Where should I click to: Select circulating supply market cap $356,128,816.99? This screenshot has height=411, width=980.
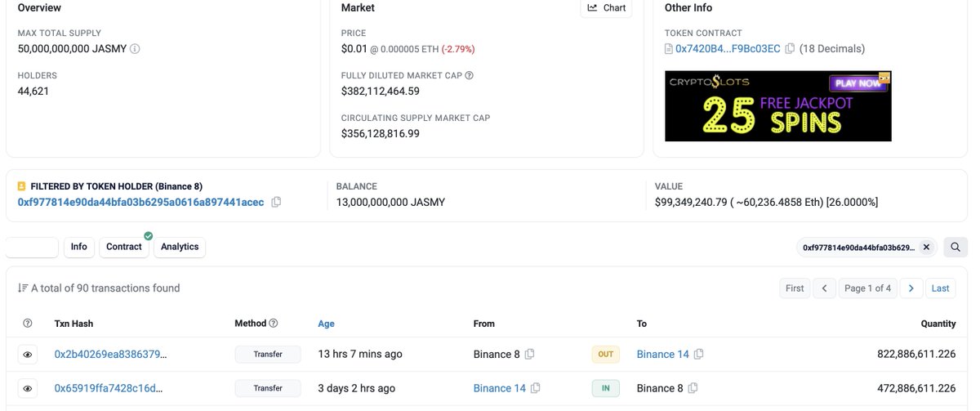380,133
